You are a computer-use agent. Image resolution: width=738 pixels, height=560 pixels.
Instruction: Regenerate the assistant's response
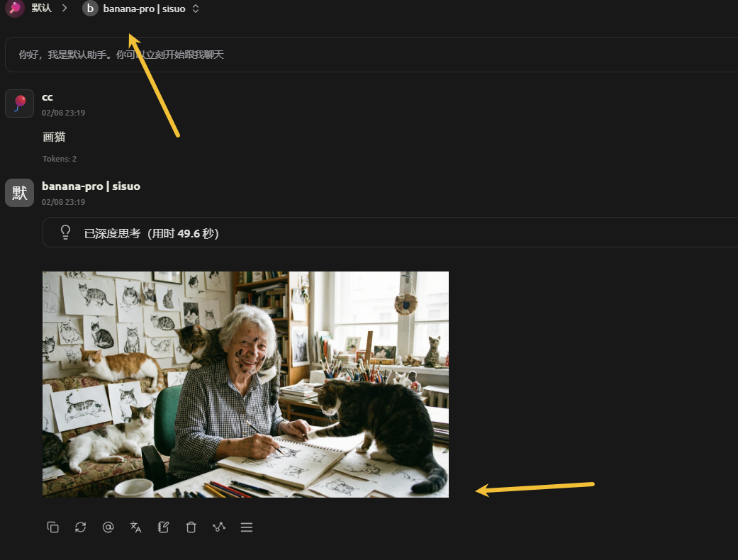tap(80, 527)
